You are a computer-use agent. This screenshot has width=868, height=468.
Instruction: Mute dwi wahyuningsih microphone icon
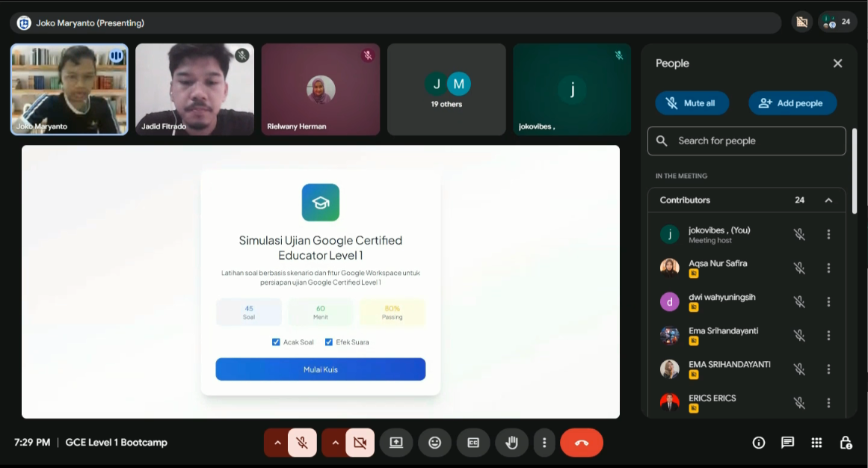click(x=799, y=302)
